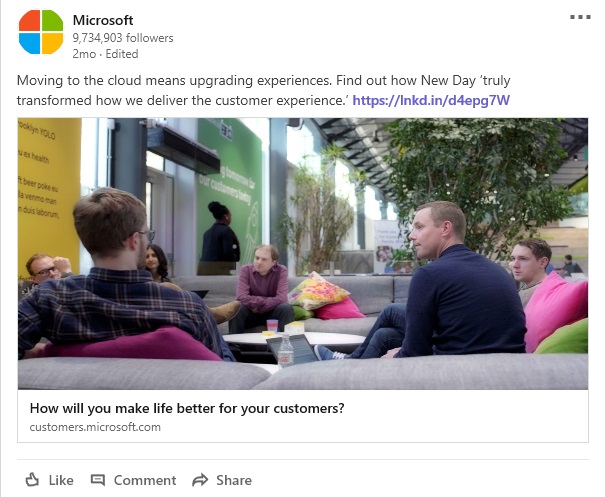Viewport: 605px width, 497px height.
Task: Click the Comment button label
Action: coord(145,480)
